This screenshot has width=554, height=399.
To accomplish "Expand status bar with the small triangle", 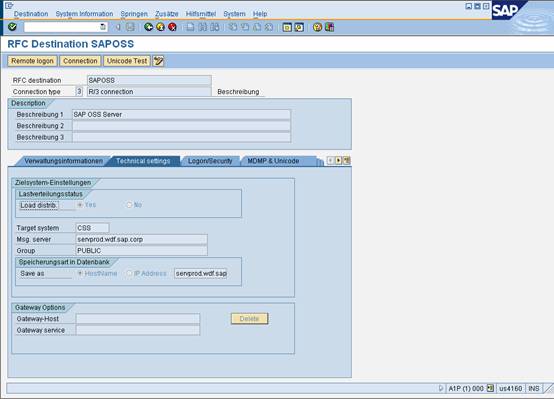I will pos(441,388).
